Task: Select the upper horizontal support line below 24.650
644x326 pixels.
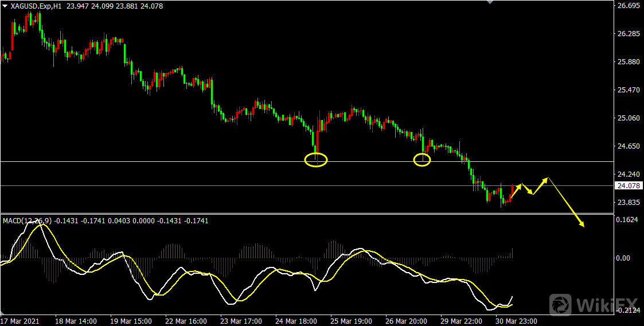Action: [x=172, y=161]
